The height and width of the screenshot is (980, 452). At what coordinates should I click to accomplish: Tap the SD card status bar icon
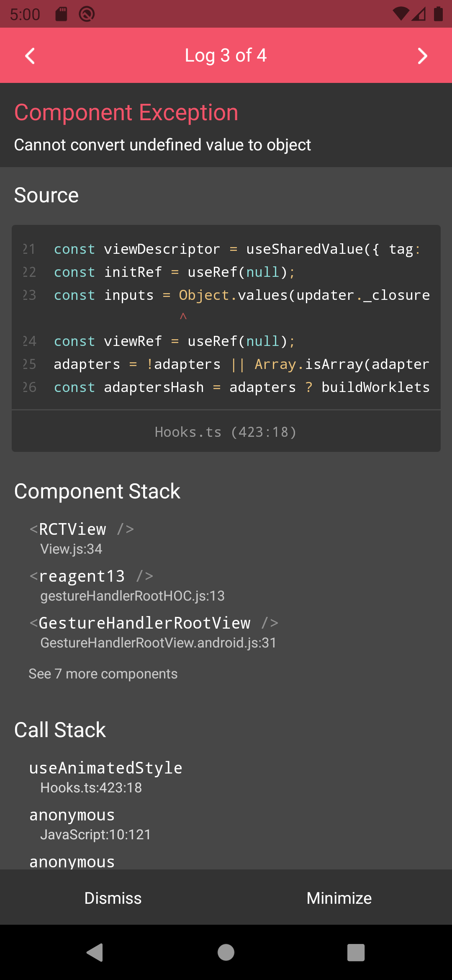[x=62, y=14]
